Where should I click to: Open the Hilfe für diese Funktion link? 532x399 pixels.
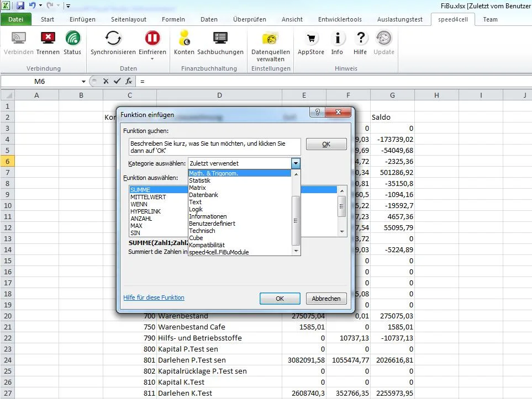(x=154, y=297)
